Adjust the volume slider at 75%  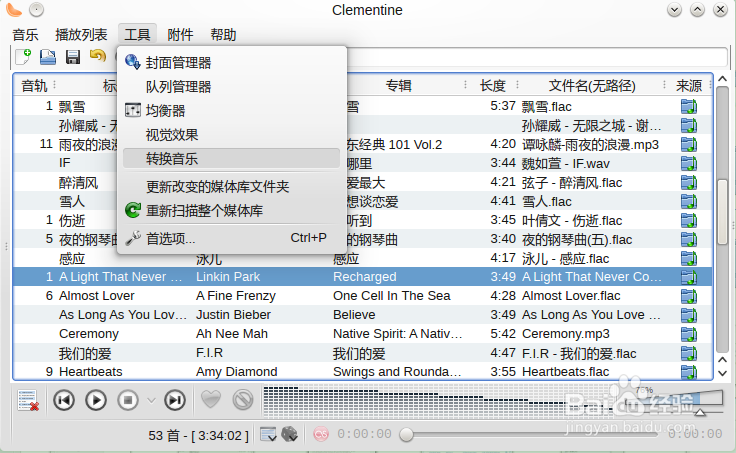click(699, 412)
